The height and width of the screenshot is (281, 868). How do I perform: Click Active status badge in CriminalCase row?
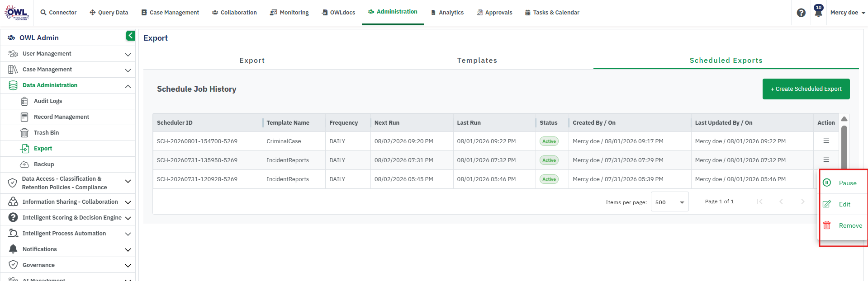[x=549, y=141]
